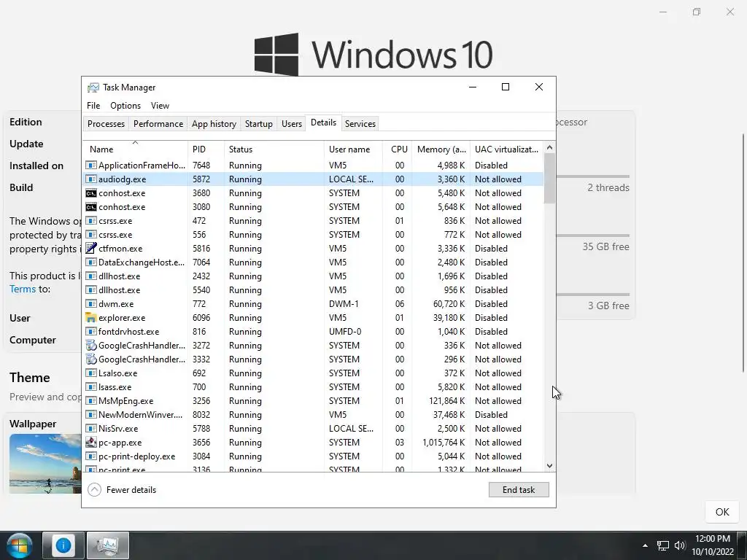Click the ctfmon.exe pen icon
The image size is (747, 560).
pos(90,248)
